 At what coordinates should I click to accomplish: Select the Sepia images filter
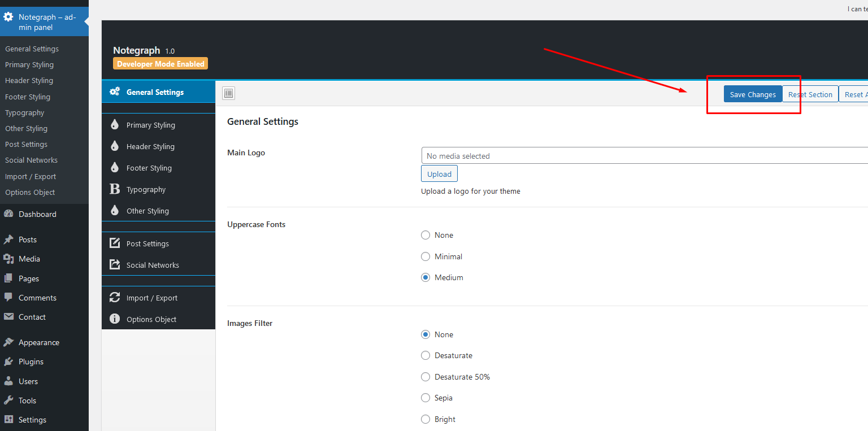click(x=426, y=398)
